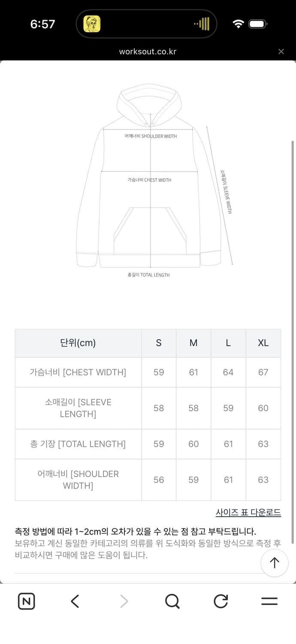Reload the page using the refresh icon
296x644 pixels.
point(220,601)
